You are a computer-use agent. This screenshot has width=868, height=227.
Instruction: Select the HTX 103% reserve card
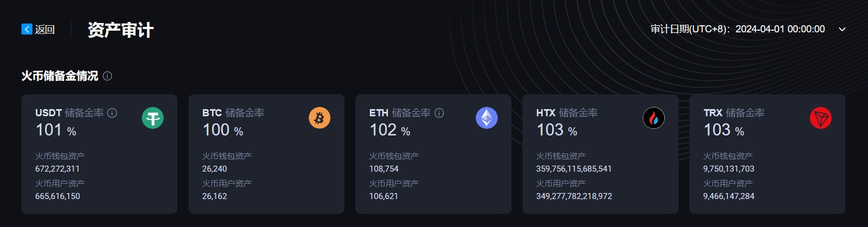(600, 154)
